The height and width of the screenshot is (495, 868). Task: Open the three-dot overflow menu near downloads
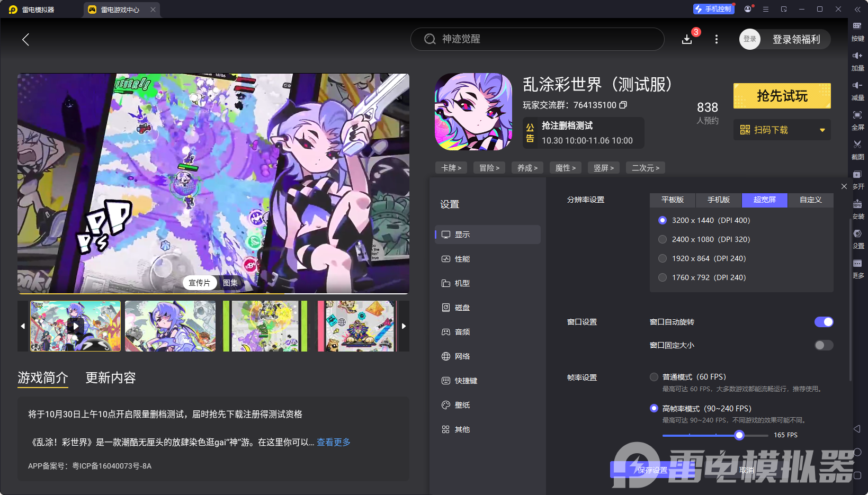coord(716,39)
